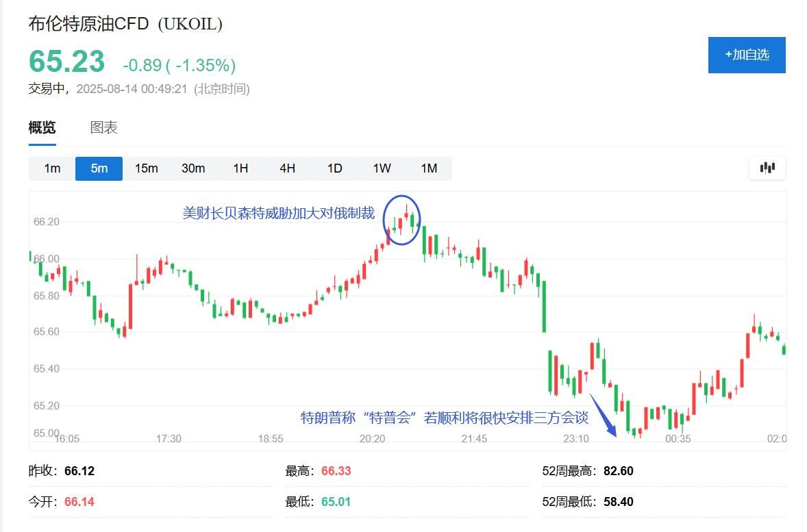This screenshot has height=532, width=807.
Task: Click the 52周最高 value 82.60
Action: (620, 471)
